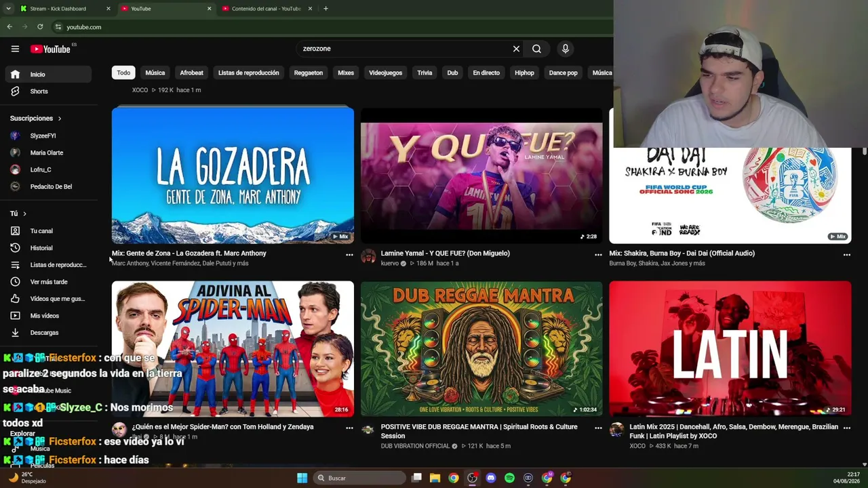The width and height of the screenshot is (868, 488).
Task: Open Mis vídeos in sidebar
Action: tap(47, 316)
